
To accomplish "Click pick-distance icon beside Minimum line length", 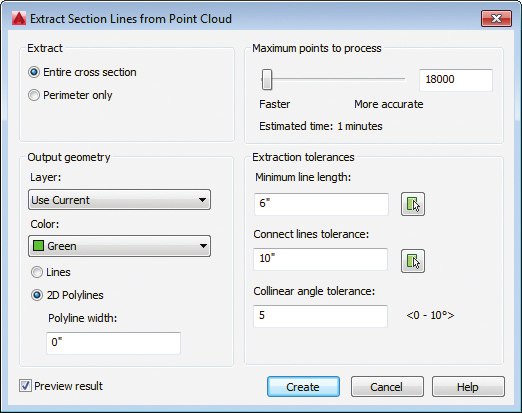I will [413, 204].
